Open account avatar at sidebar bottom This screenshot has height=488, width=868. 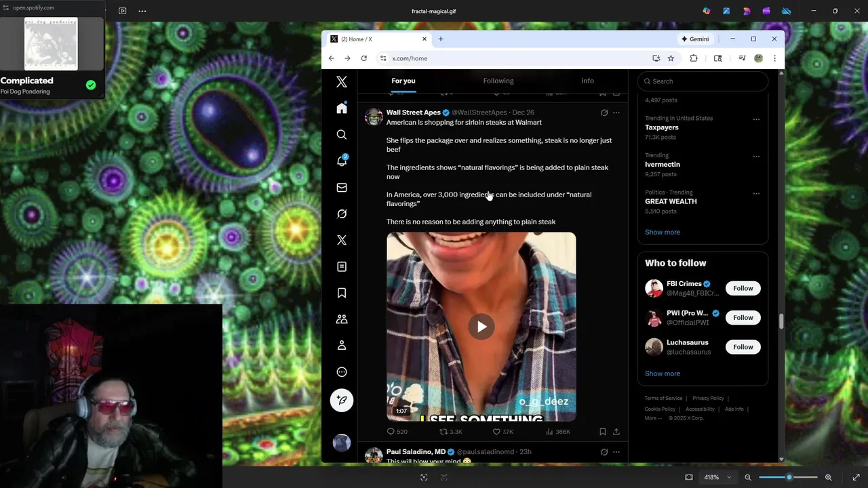click(342, 443)
